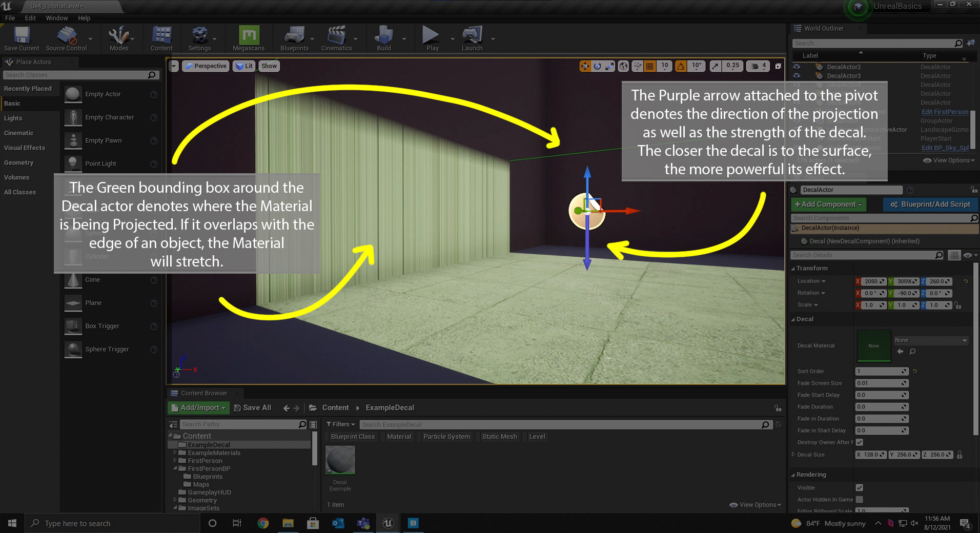Open the File menu
The image size is (980, 533).
(x=10, y=18)
